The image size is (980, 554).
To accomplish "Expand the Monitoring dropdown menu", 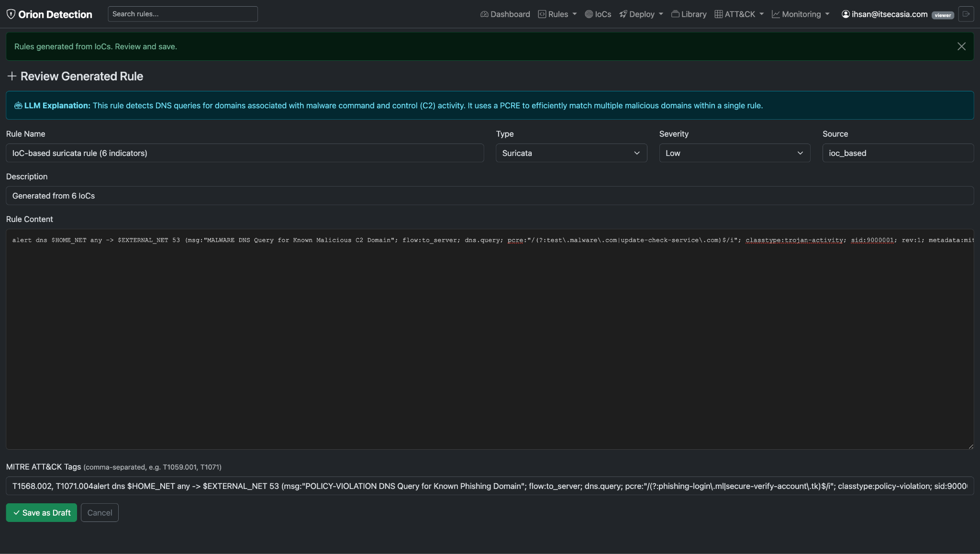I will coord(801,14).
